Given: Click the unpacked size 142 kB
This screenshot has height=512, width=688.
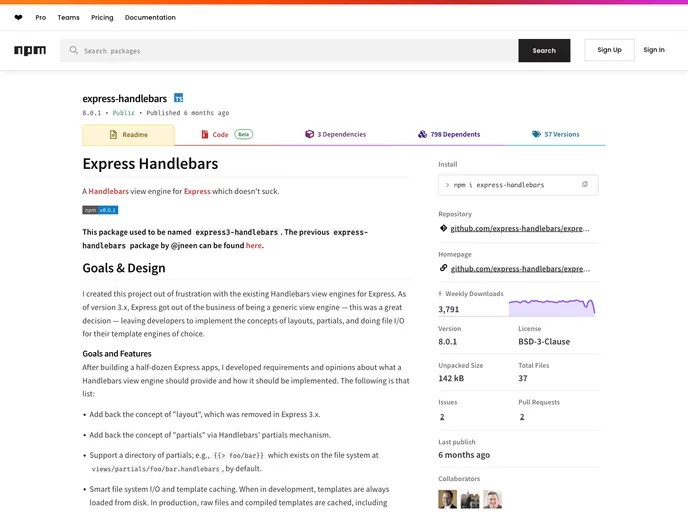Looking at the screenshot, I should 451,378.
